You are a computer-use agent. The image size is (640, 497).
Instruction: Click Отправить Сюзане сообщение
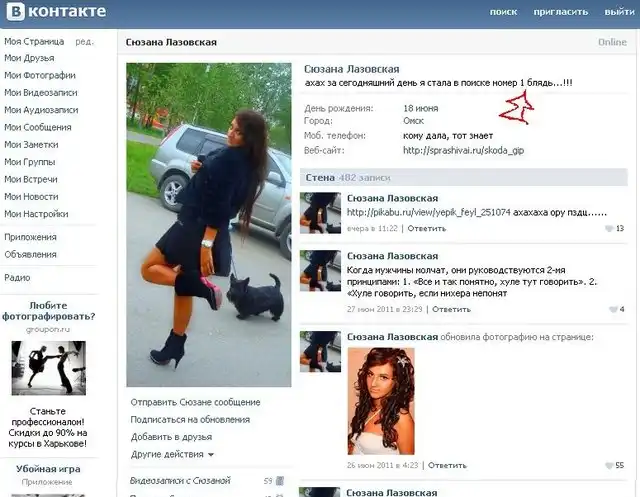[x=195, y=402]
